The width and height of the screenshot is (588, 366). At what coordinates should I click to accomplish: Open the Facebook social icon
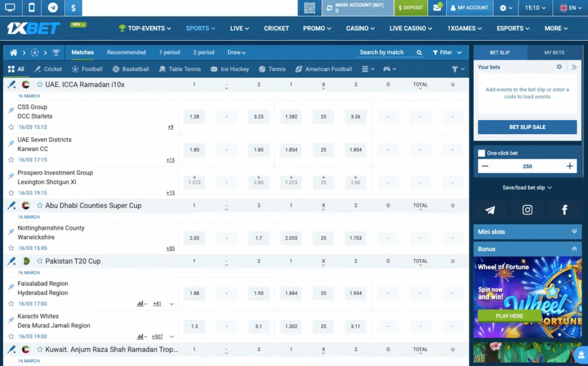pos(564,210)
